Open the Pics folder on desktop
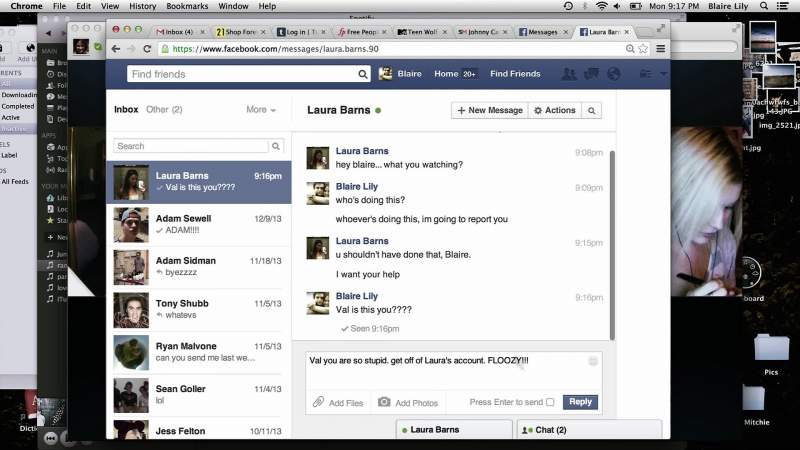 click(771, 348)
